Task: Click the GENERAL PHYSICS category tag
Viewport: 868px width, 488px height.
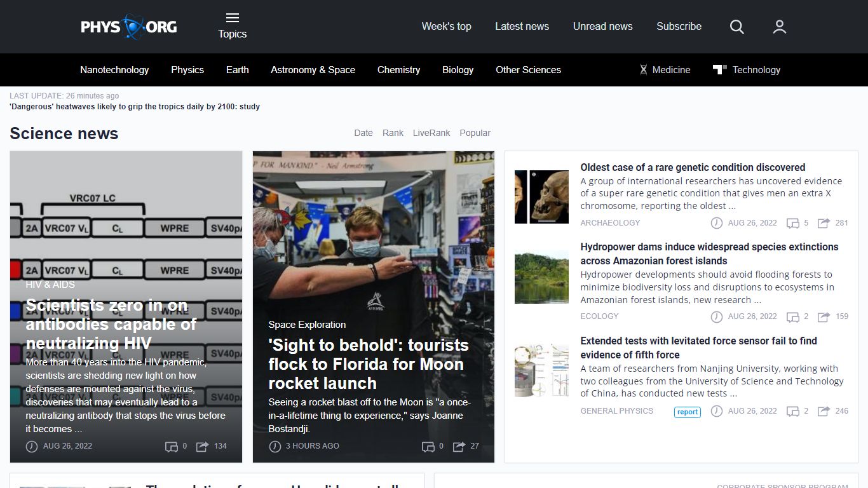Action: pyautogui.click(x=616, y=411)
